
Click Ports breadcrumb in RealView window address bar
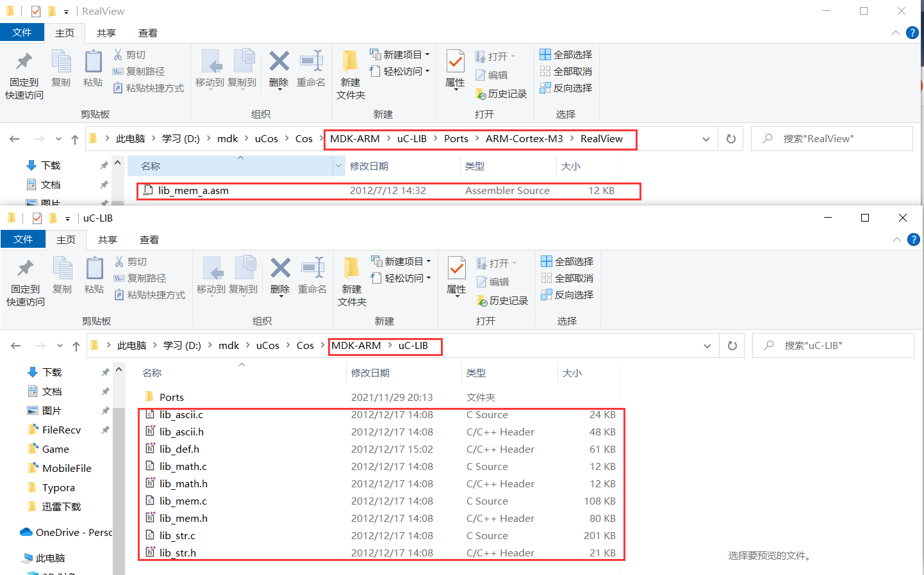click(x=456, y=138)
